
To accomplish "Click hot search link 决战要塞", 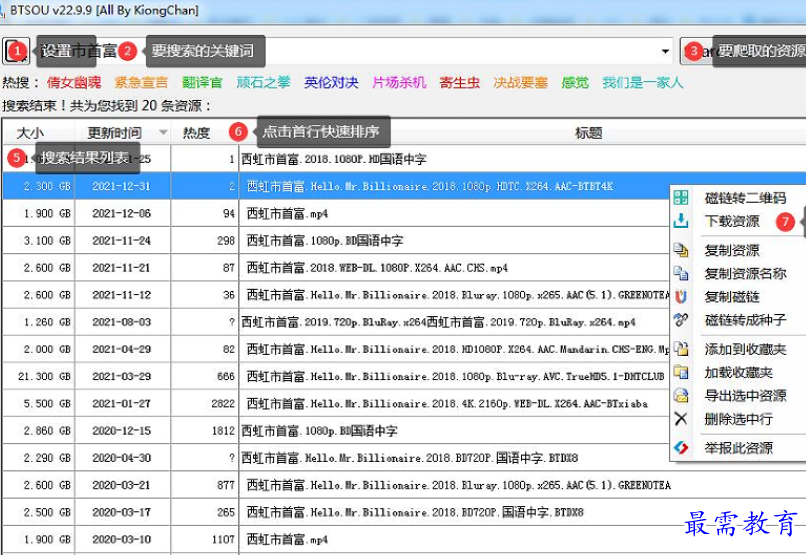I will (x=520, y=82).
